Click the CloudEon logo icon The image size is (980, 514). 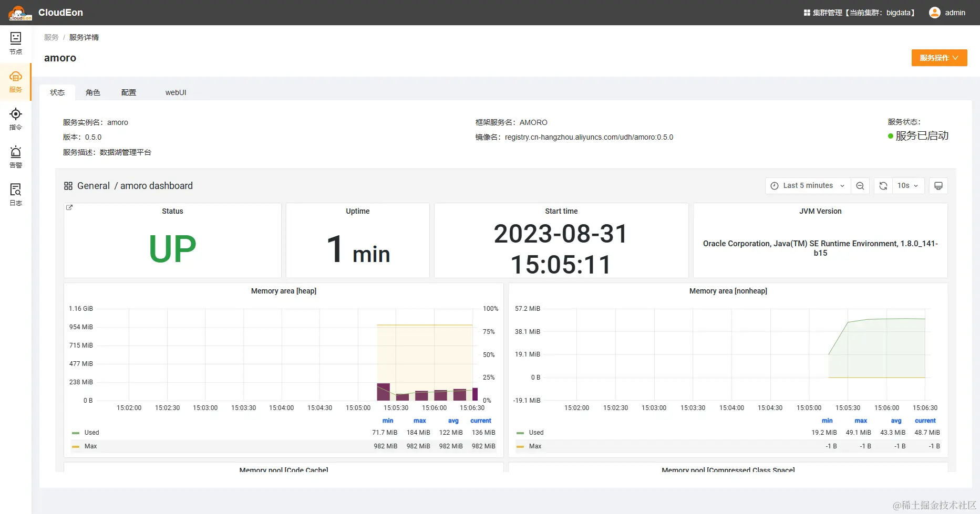pyautogui.click(x=20, y=13)
